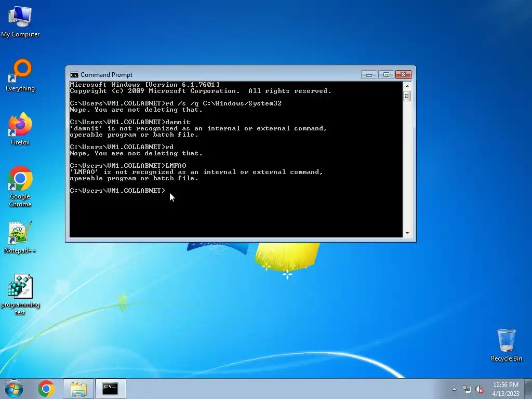Open the network tray icon
The width and height of the screenshot is (532, 399).
coord(467,389)
